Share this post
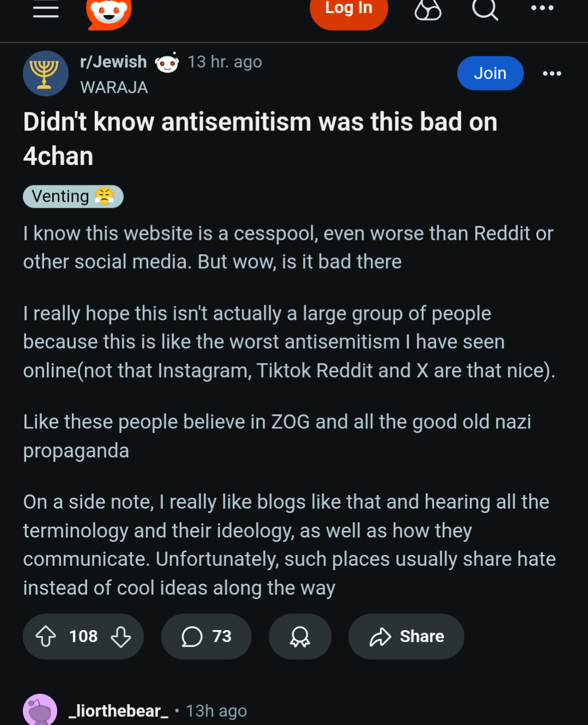The width and height of the screenshot is (588, 725). 406,636
